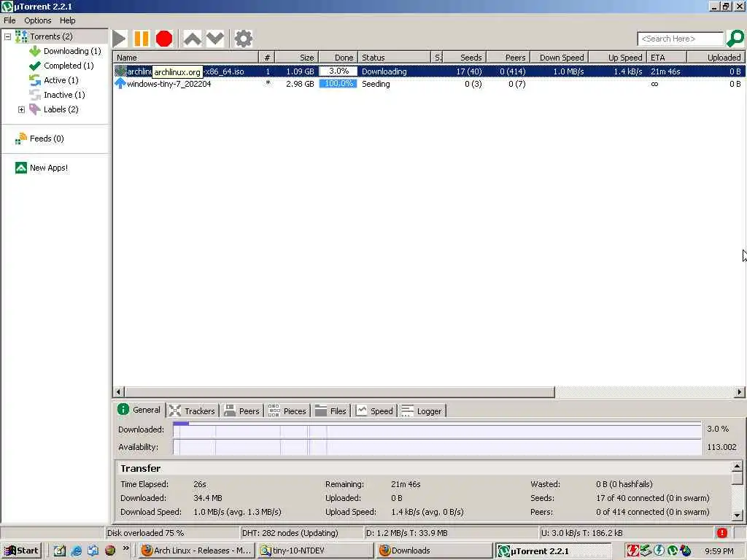Sort by Down Speed column header
This screenshot has width=747, height=560.
coord(560,57)
